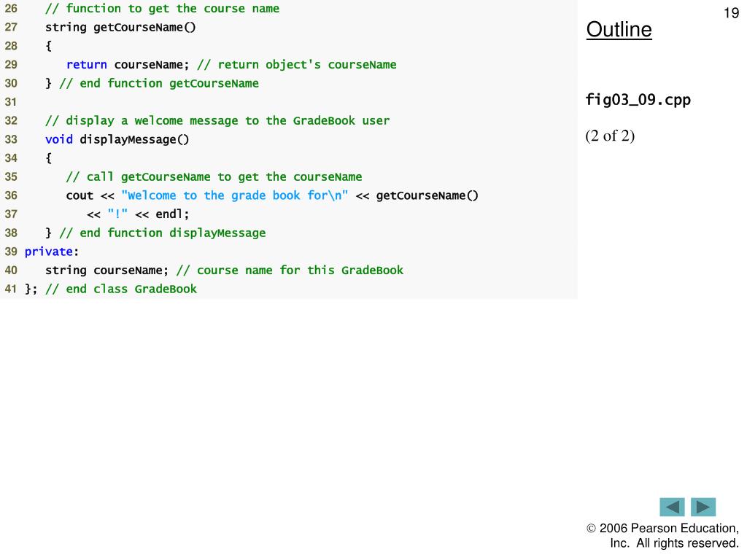This screenshot has width=747, height=560.
Task: Click slide number 19
Action: [731, 13]
